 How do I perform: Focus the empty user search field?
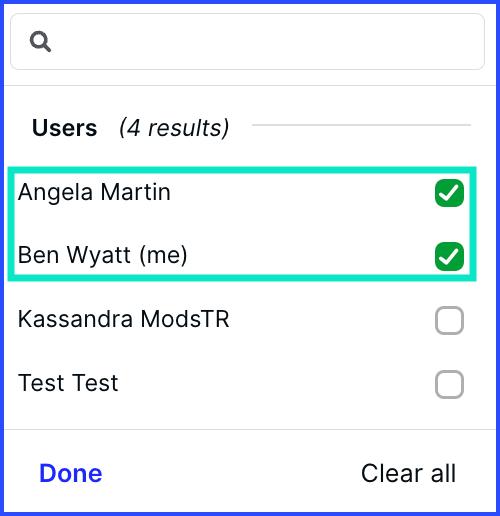coord(247,42)
